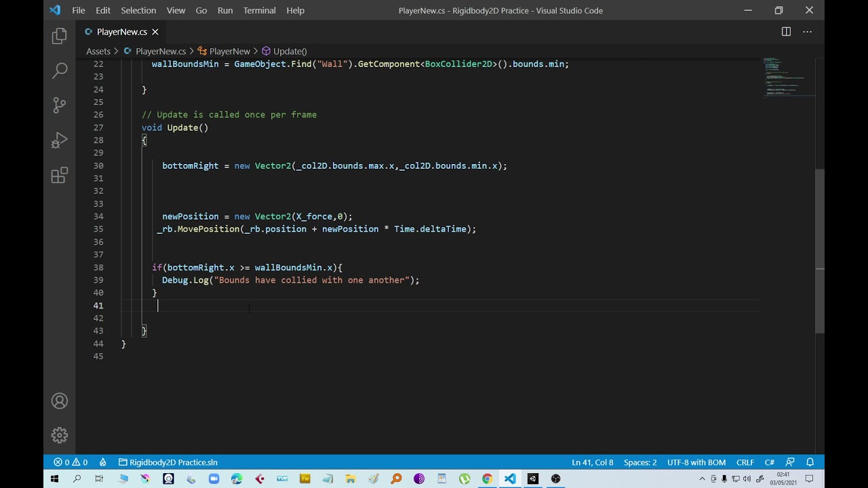
Task: Open the Terminal menu
Action: tap(260, 10)
